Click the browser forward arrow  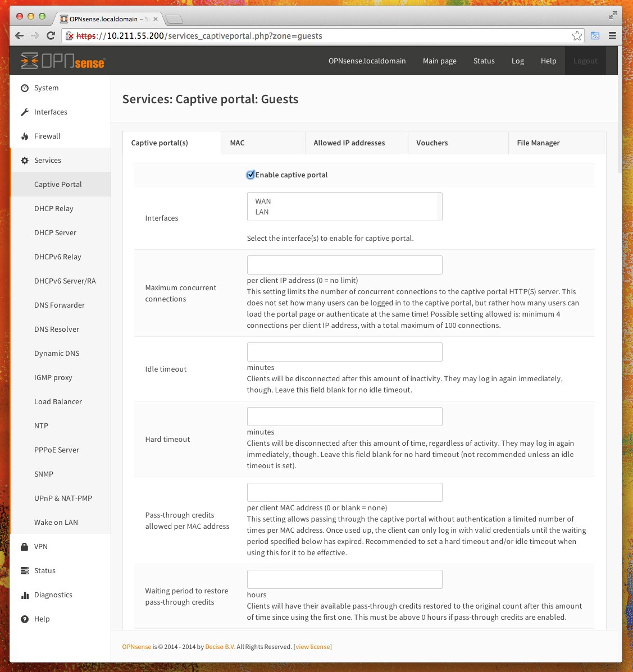tap(35, 35)
